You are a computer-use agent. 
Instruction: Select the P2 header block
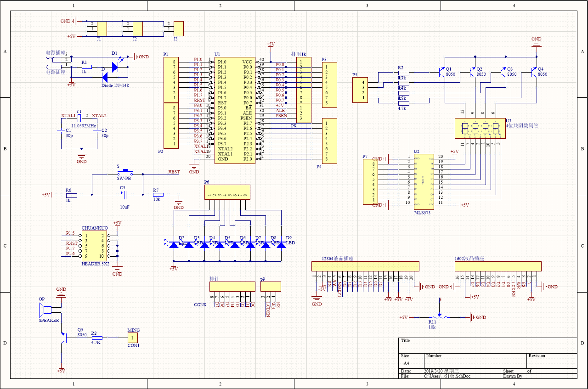pos(171,126)
